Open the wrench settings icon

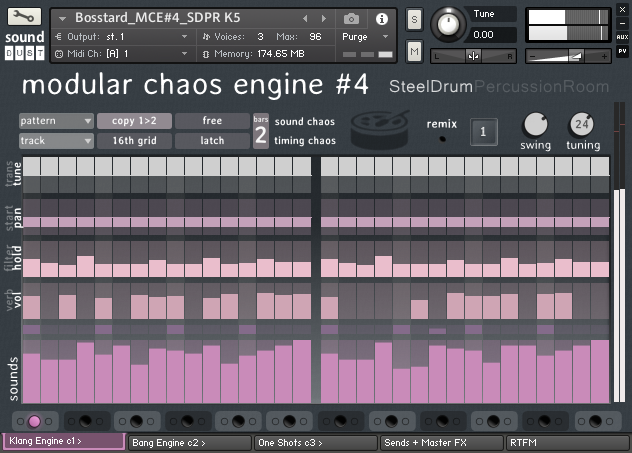click(24, 17)
